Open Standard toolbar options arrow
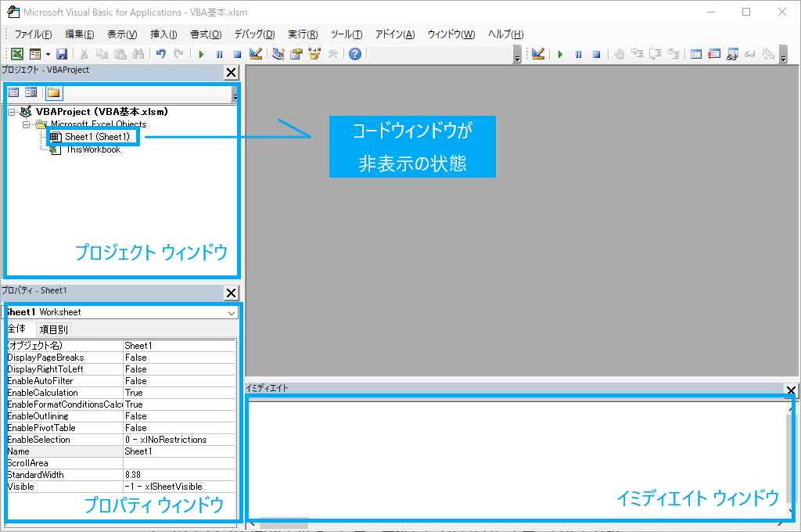Image resolution: width=801 pixels, height=532 pixels. tap(518, 56)
